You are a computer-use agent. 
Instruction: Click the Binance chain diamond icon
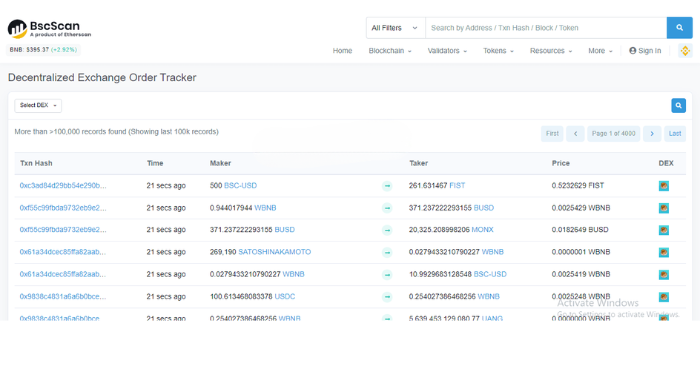coord(685,51)
